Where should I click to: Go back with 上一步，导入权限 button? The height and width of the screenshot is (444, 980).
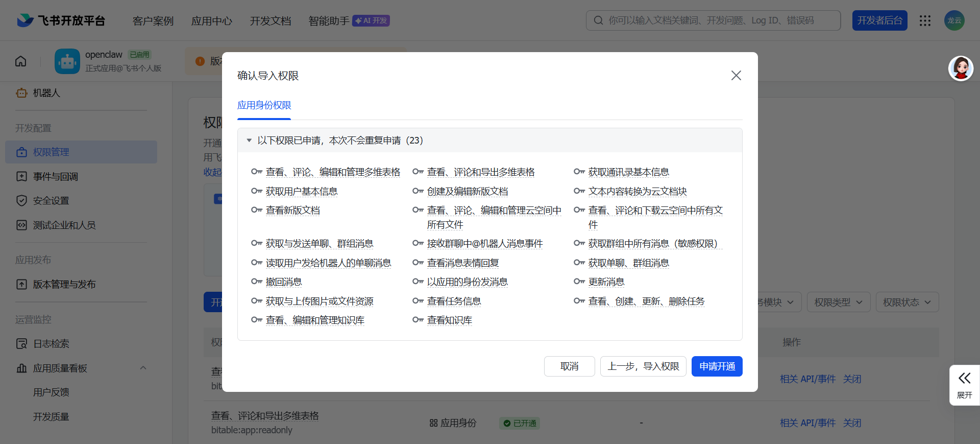coord(643,366)
